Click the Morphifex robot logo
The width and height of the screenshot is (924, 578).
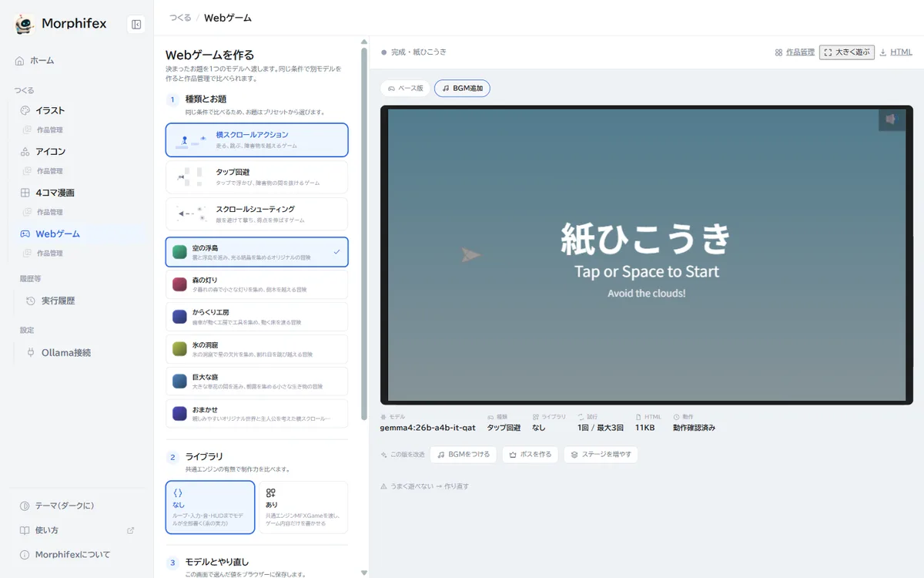tap(25, 25)
